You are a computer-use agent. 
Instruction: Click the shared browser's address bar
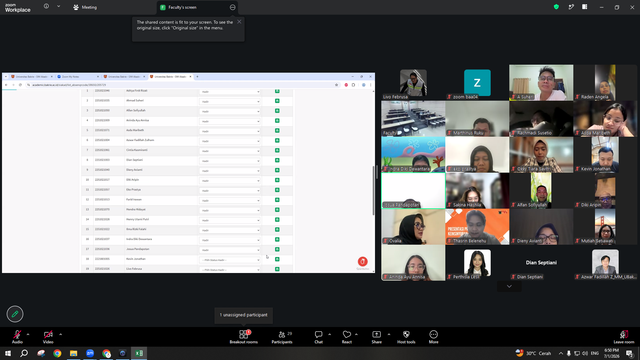click(180, 85)
